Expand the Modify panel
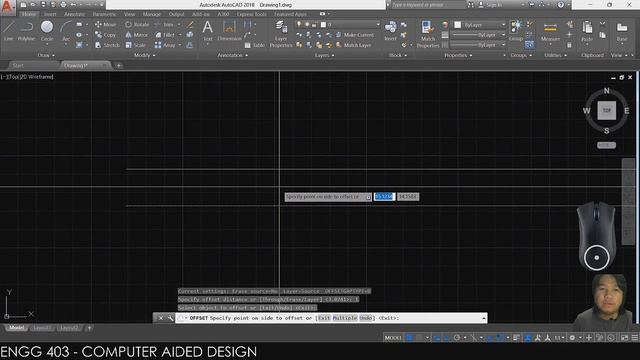This screenshot has height=360, width=640. pyautogui.click(x=144, y=55)
